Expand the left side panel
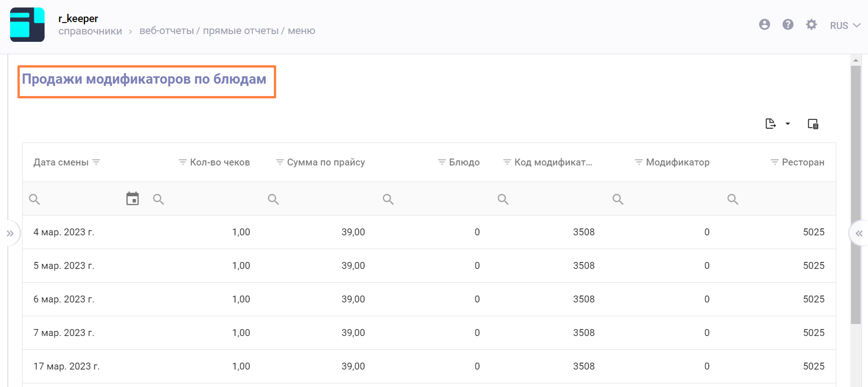Screen dimensions: 868x387 pos(10,233)
